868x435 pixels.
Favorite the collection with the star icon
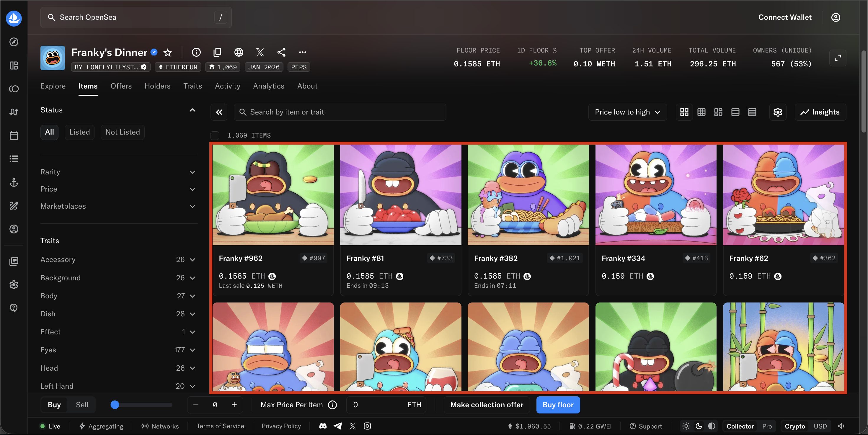click(167, 53)
